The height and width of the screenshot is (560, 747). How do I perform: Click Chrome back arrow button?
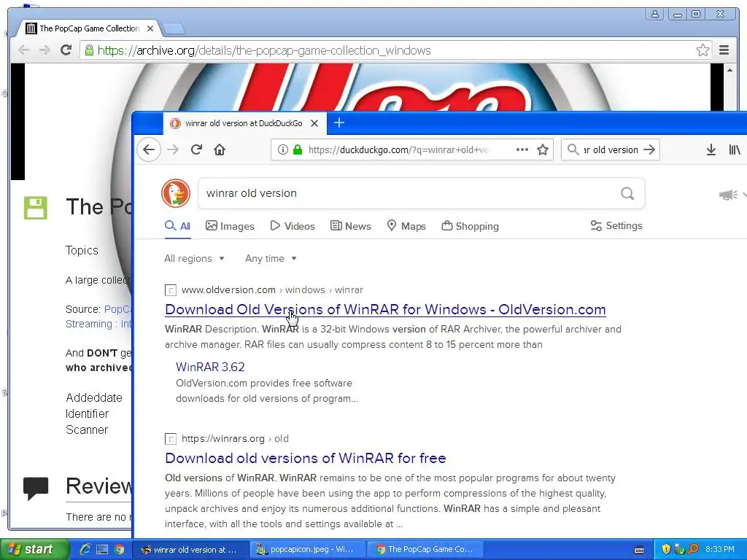(23, 50)
